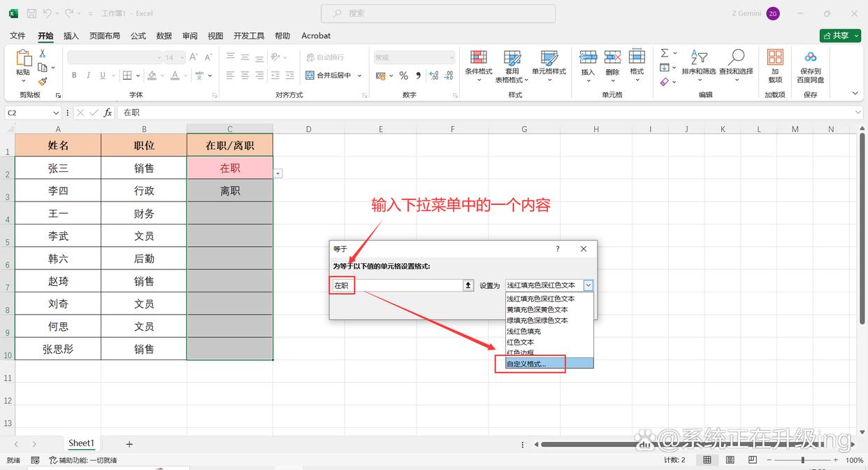The image size is (868, 470).
Task: Click the Save icon in title bar
Action: (31, 13)
